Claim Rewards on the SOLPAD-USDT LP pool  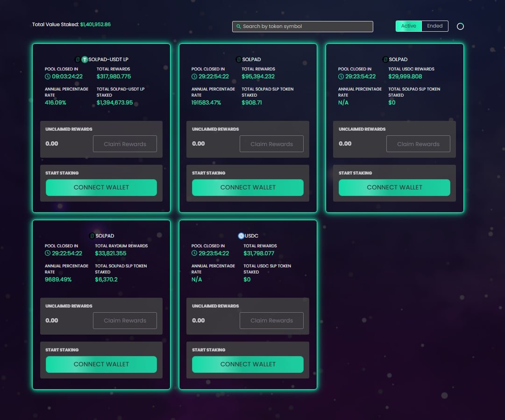pyautogui.click(x=125, y=144)
